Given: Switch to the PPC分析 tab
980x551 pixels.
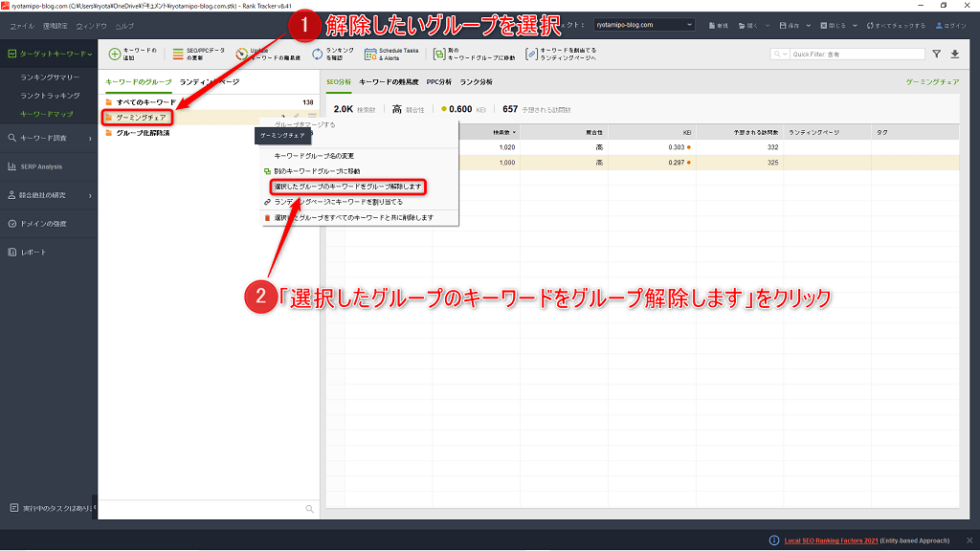Looking at the screenshot, I should click(438, 82).
